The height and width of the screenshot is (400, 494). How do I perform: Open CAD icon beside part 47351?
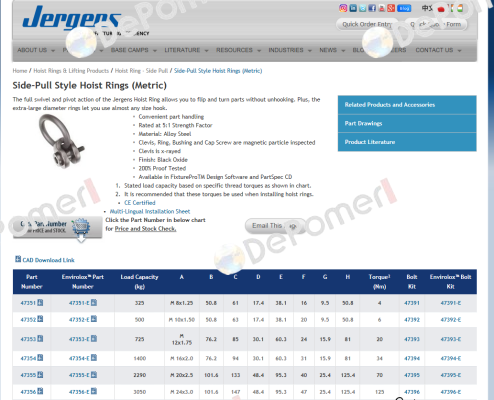pos(40,302)
